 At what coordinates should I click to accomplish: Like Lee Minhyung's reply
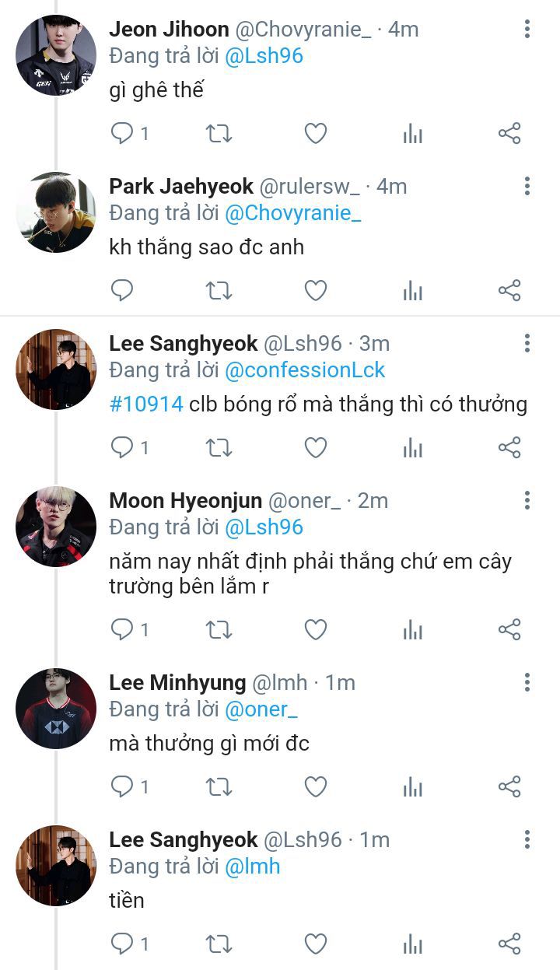click(315, 786)
